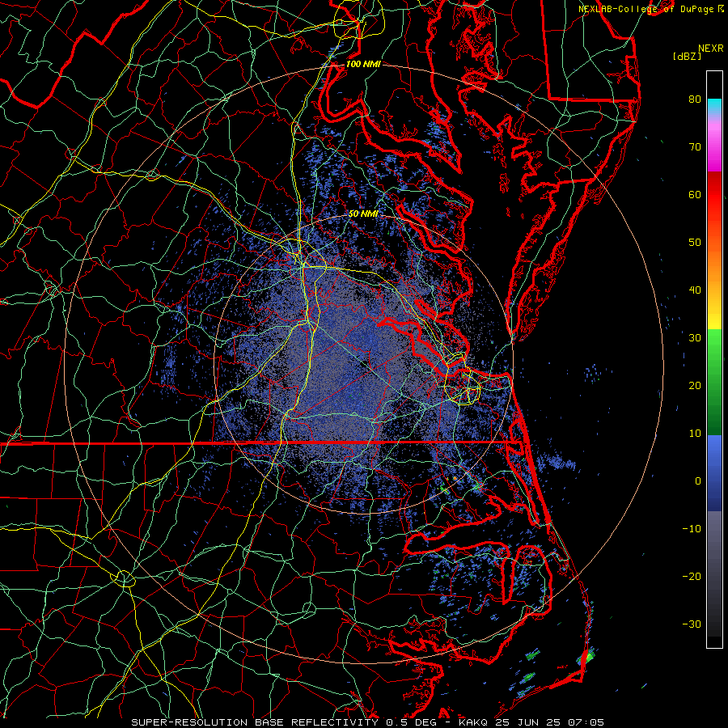Click the 80 value on the dBZ scale
Screen dimensions: 728x728
695,99
